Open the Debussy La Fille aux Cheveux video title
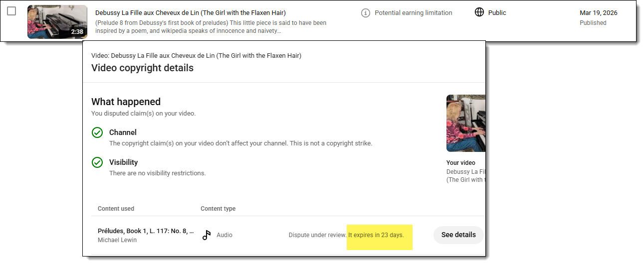 coord(191,13)
